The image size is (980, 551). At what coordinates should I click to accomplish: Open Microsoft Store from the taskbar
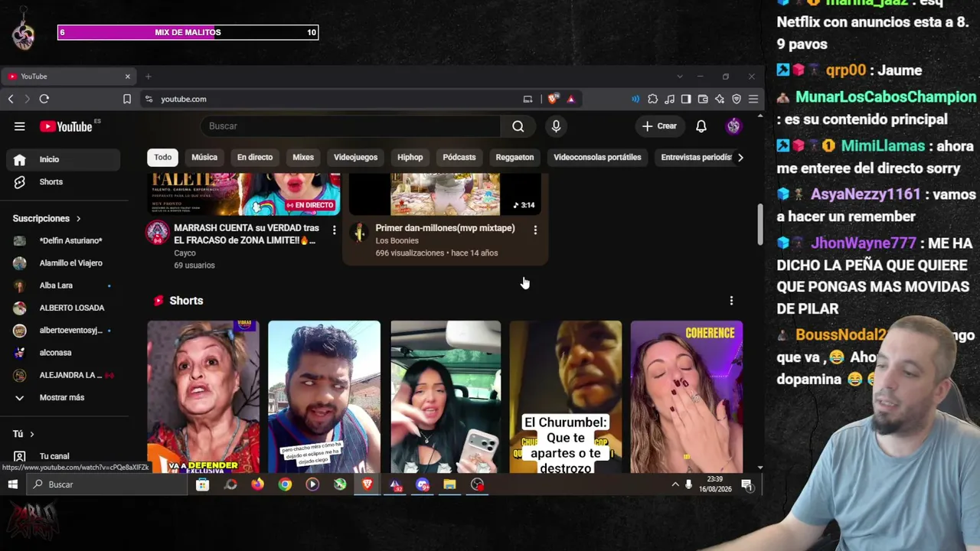(x=202, y=484)
